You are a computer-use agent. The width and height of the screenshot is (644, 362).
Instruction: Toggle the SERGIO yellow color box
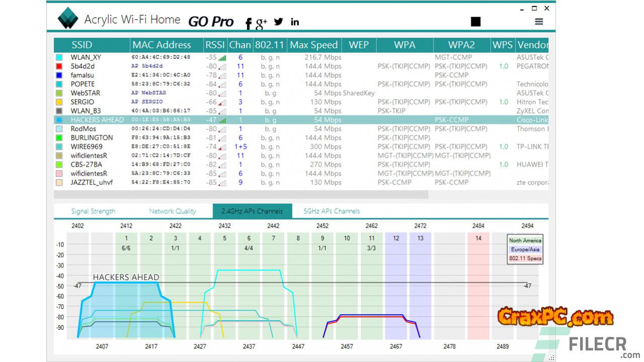pyautogui.click(x=59, y=102)
